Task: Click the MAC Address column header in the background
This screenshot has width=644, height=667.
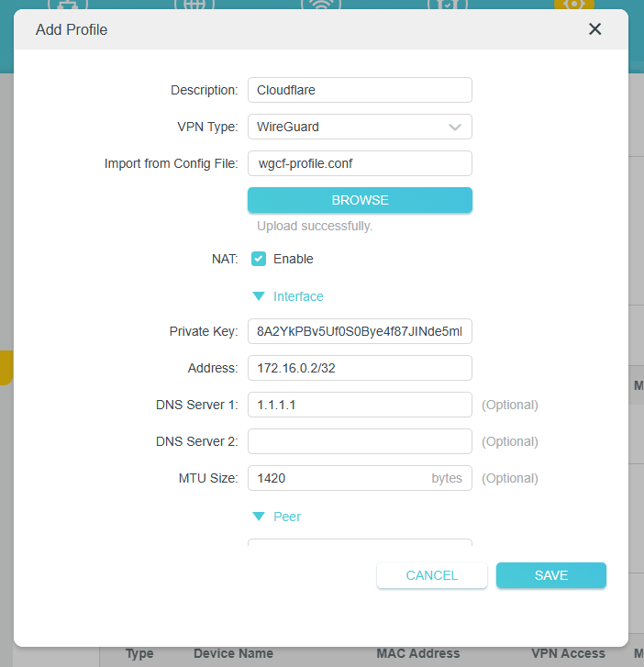Action: (418, 653)
